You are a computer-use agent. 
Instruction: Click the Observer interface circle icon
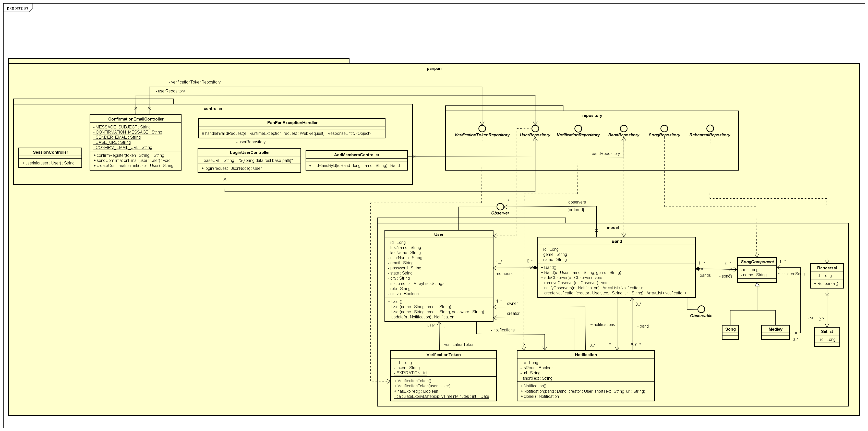pyautogui.click(x=500, y=207)
